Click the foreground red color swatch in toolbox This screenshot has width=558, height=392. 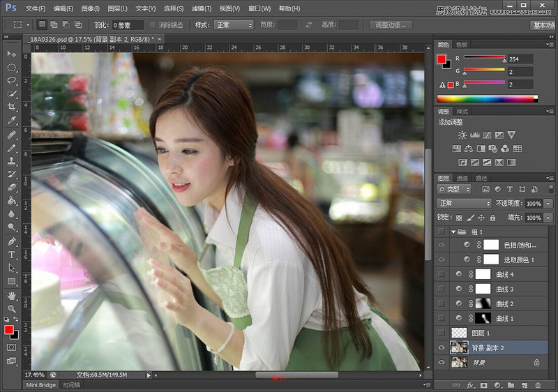coord(9,329)
